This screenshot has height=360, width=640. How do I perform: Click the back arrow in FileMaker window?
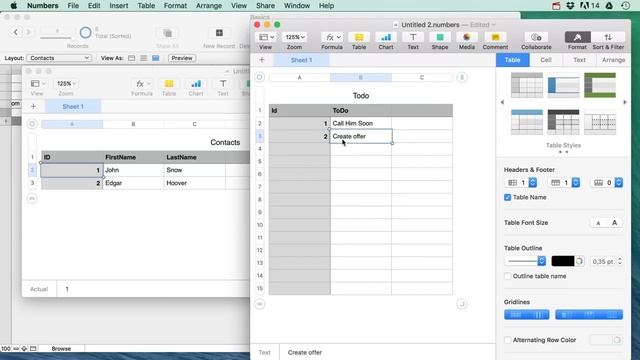click(x=16, y=32)
